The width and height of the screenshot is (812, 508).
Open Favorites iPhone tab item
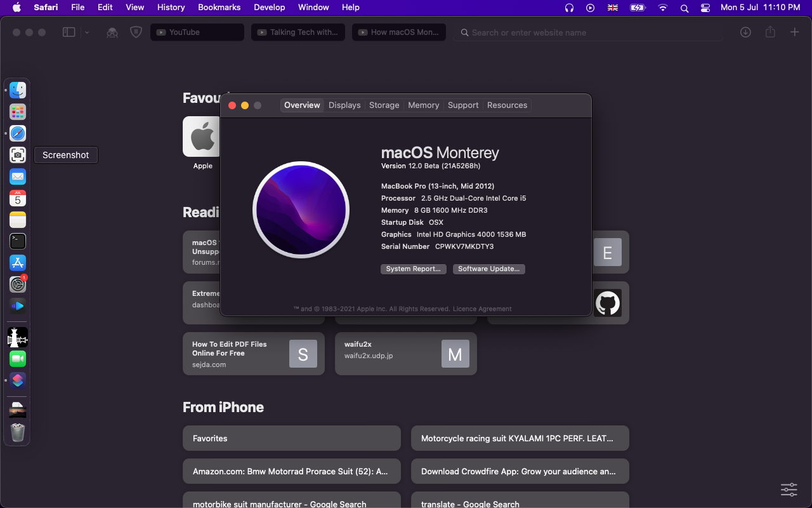pyautogui.click(x=292, y=438)
